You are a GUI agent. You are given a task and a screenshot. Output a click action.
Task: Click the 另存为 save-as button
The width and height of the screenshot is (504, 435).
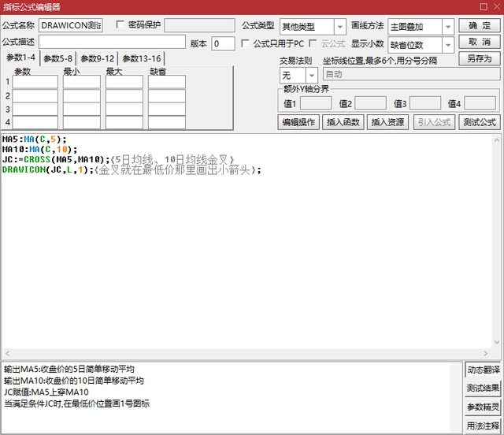(x=480, y=58)
